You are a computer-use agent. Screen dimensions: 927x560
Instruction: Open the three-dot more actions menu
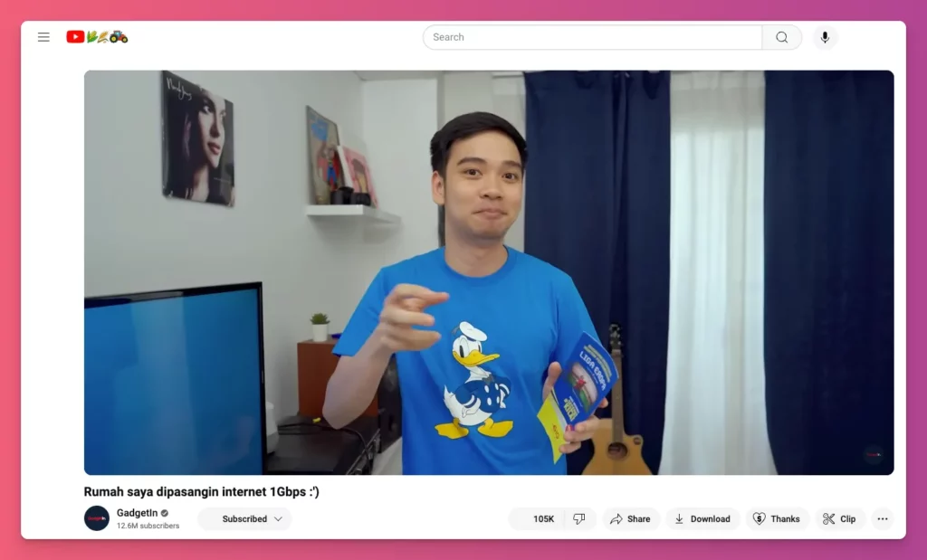click(883, 519)
